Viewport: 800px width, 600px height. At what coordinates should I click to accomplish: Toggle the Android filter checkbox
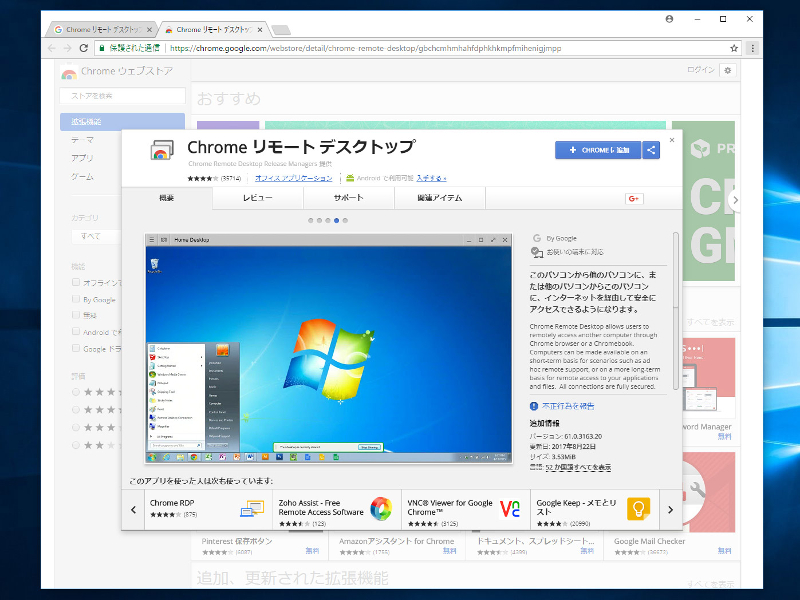click(76, 332)
